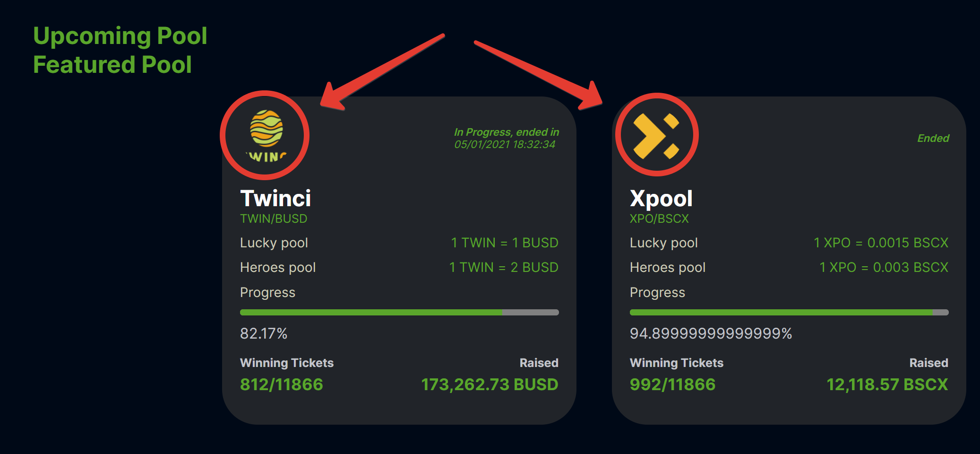The height and width of the screenshot is (454, 980).
Task: Click the Xpool Ended status label
Action: pos(933,138)
